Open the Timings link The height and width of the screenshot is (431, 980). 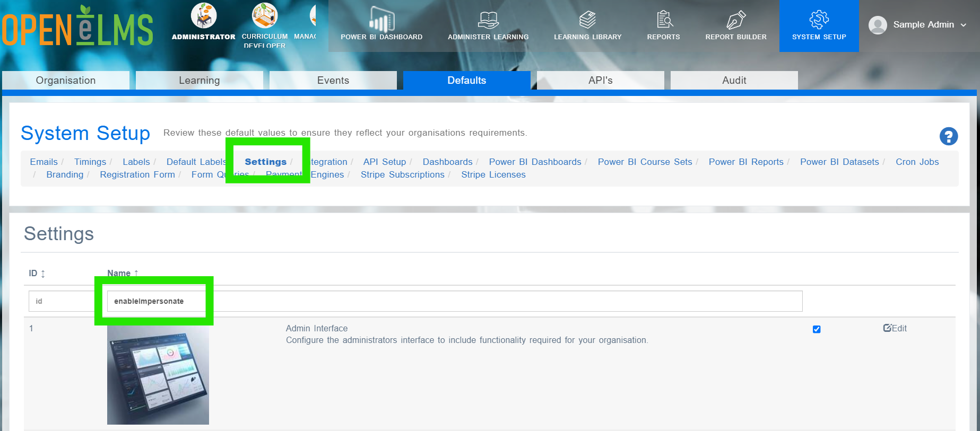pos(90,162)
